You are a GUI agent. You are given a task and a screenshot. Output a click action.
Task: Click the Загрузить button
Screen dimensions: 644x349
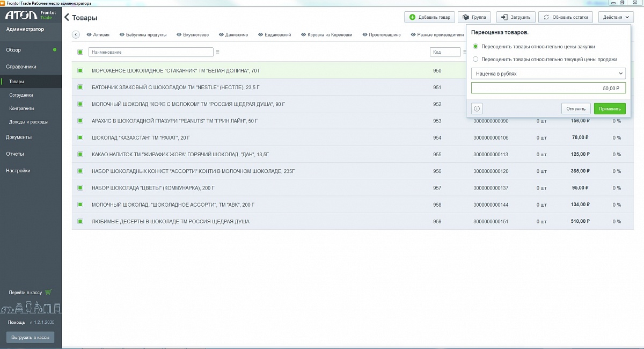coord(516,17)
